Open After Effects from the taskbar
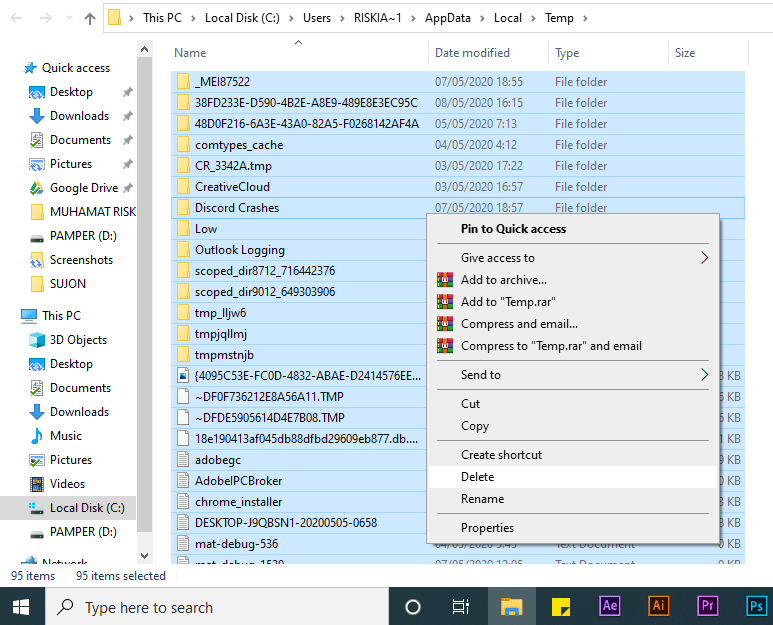 (610, 606)
